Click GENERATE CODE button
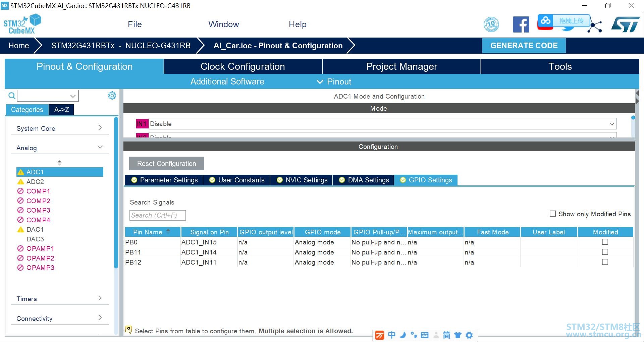This screenshot has height=342, width=644. 524,46
